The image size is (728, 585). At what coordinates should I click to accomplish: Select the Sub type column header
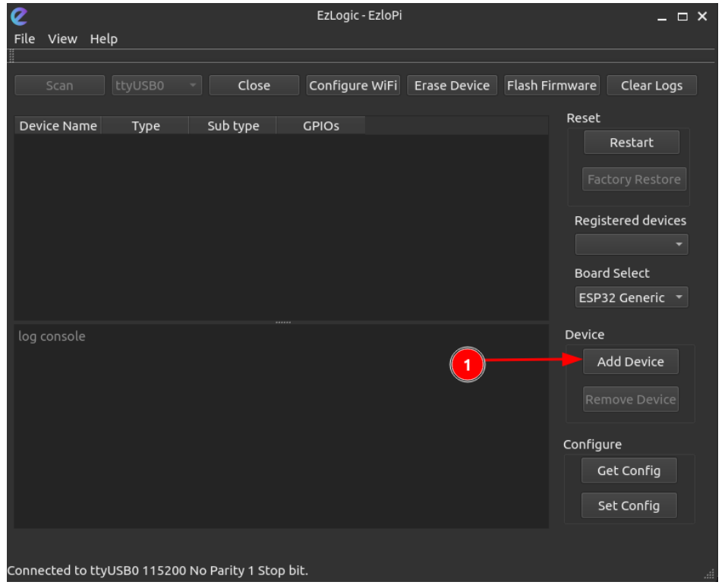click(232, 126)
